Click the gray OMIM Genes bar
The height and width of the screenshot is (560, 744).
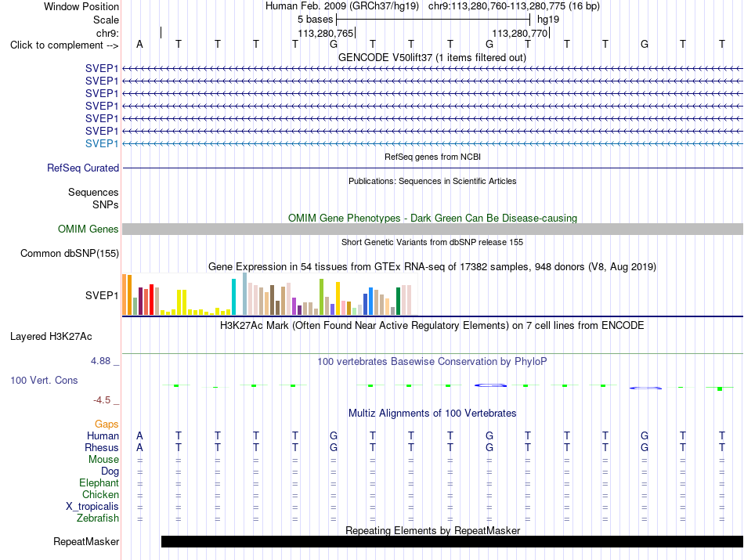(432, 229)
